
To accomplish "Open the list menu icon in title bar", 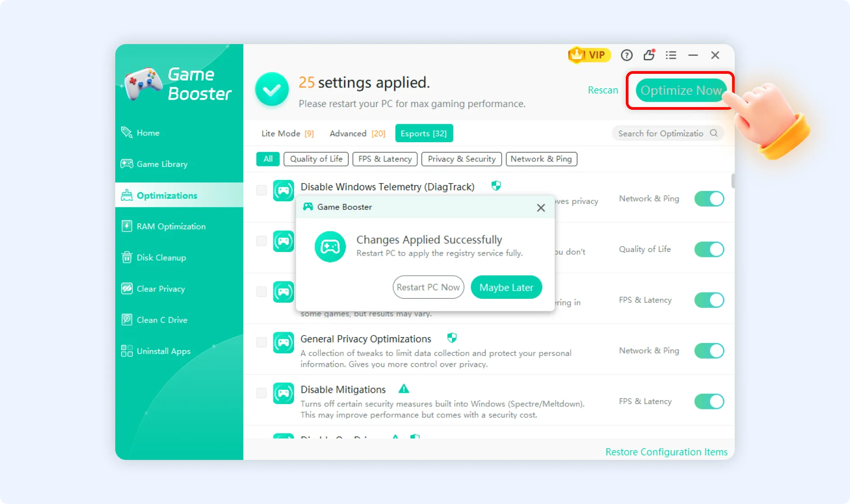I will (x=671, y=55).
